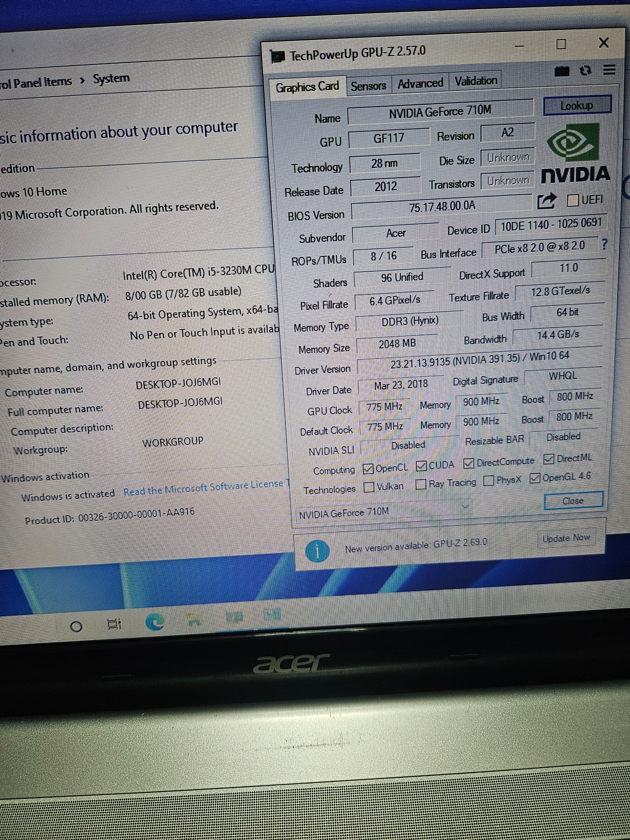Toggle the CUDA checkbox
This screenshot has height=840, width=630.
(x=421, y=466)
